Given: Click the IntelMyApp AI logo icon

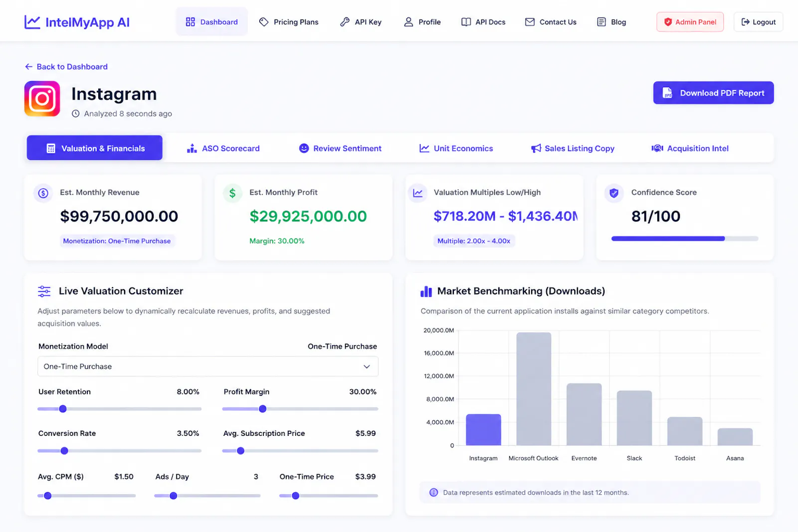Looking at the screenshot, I should pos(32,22).
